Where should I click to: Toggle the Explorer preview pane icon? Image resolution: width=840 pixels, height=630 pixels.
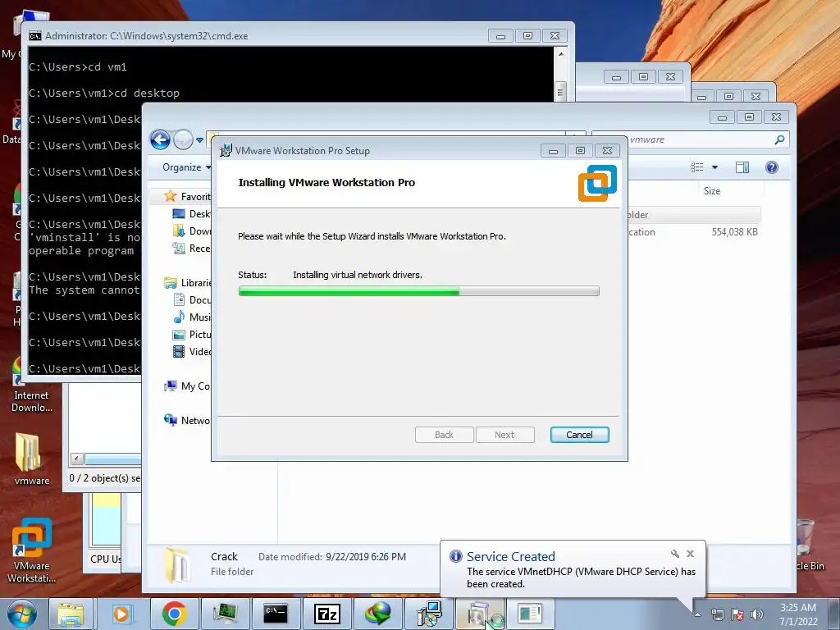click(742, 167)
